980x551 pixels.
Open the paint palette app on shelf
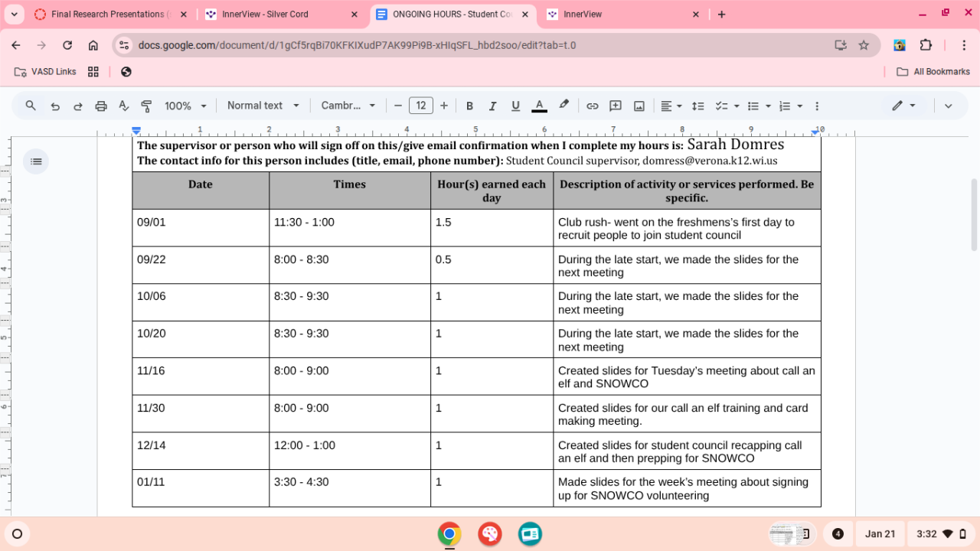[489, 534]
